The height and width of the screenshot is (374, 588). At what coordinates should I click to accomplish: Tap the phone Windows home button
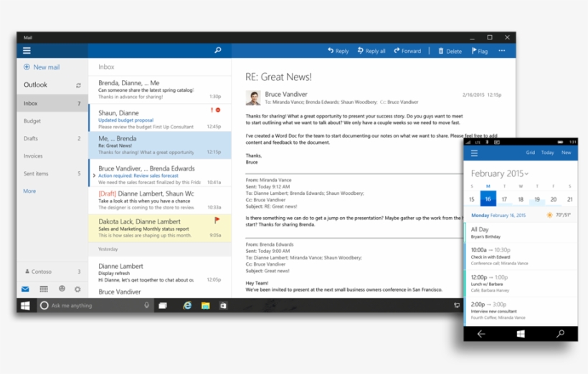click(521, 334)
